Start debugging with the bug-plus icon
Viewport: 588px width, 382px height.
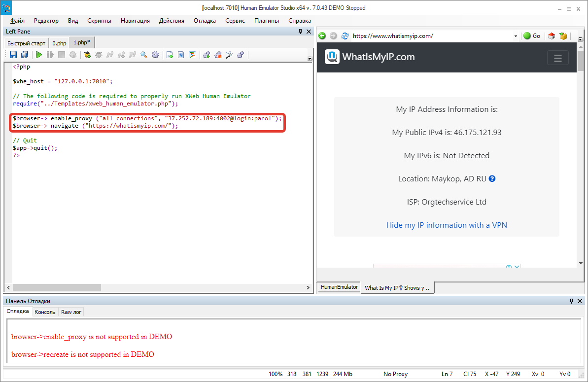click(87, 55)
